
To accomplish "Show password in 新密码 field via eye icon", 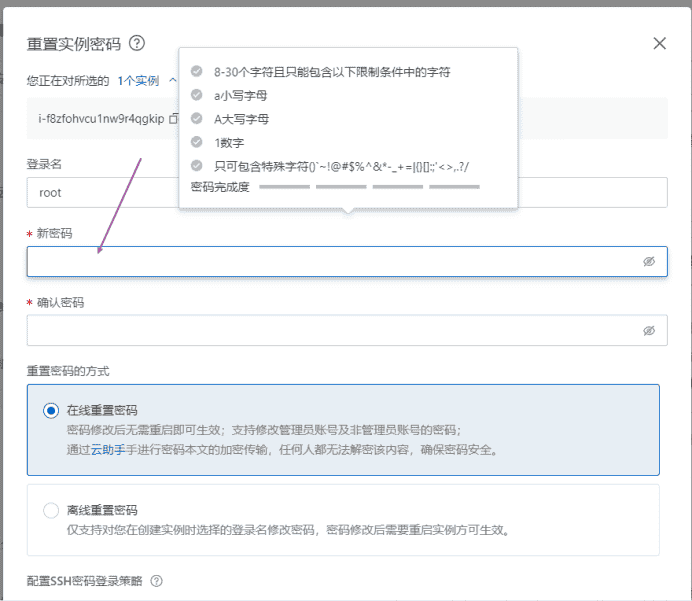I will (x=648, y=261).
